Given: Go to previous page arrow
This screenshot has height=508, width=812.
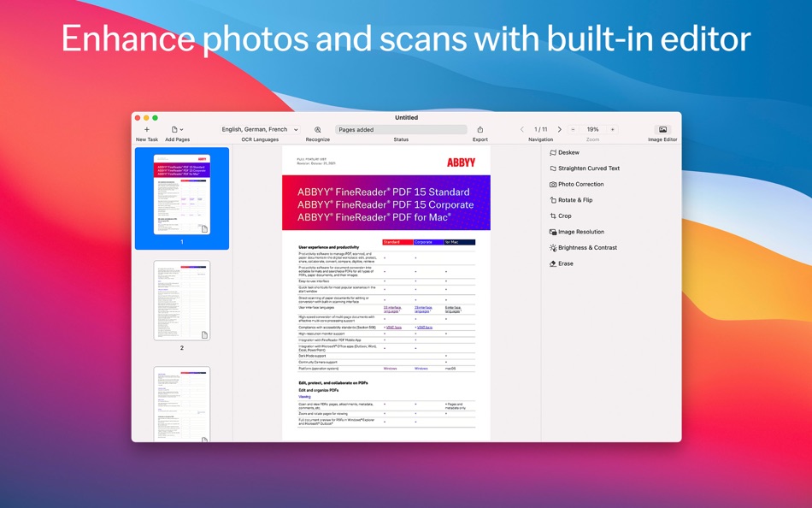Looking at the screenshot, I should (521, 130).
